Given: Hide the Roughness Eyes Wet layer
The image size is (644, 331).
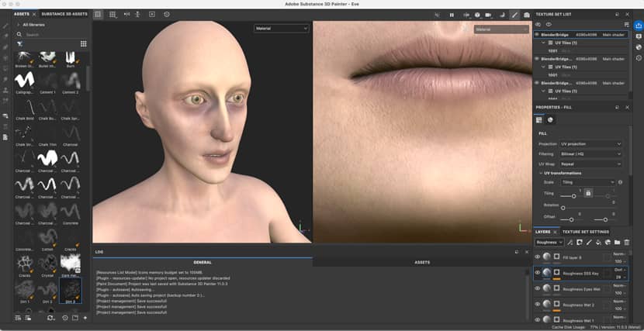Looking at the screenshot, I should pyautogui.click(x=537, y=288).
